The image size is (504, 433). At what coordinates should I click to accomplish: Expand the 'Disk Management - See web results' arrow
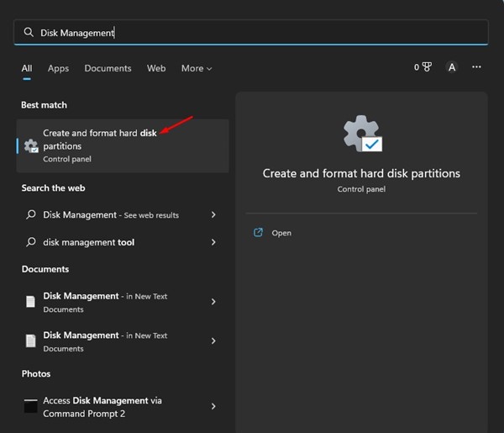click(x=213, y=215)
